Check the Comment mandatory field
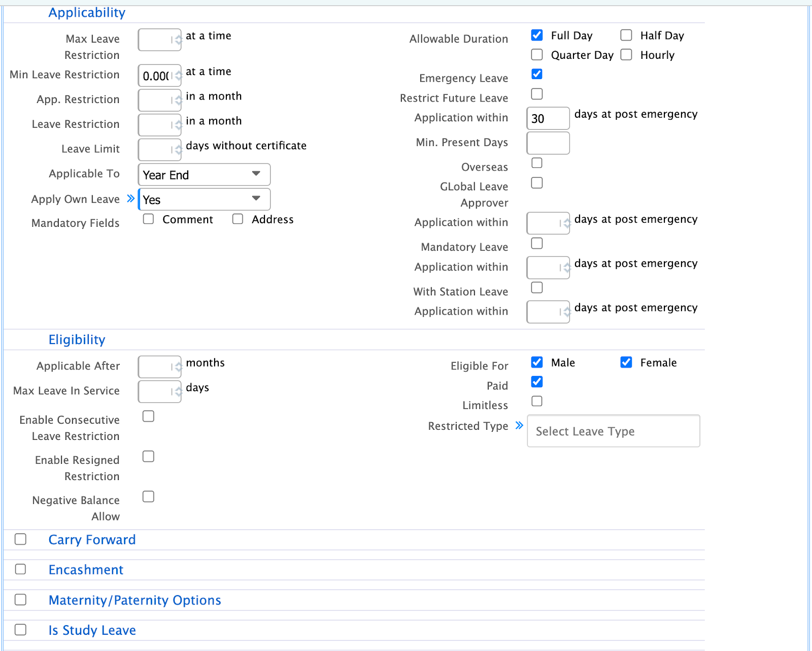812x651 pixels. click(148, 219)
